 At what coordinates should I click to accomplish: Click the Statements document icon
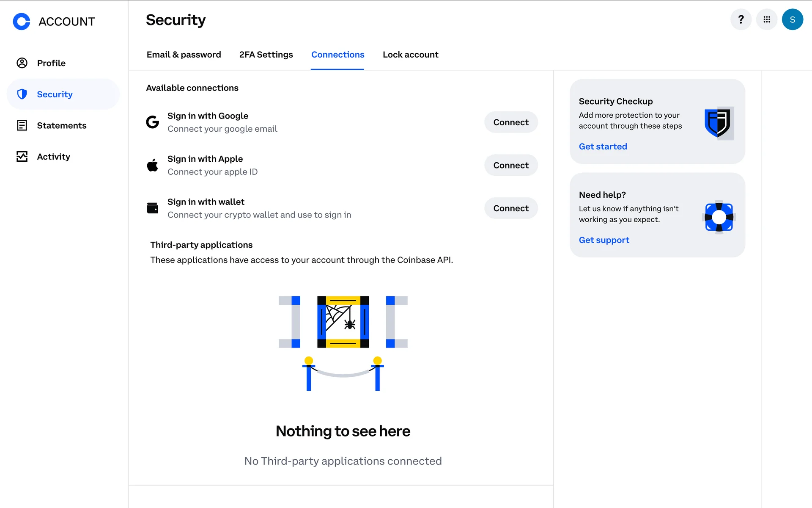pyautogui.click(x=22, y=125)
